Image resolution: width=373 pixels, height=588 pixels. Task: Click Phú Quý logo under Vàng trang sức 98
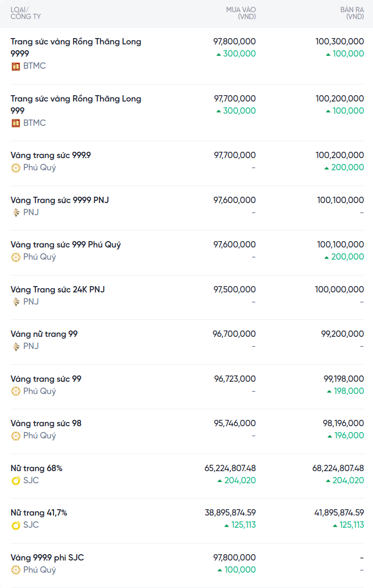click(x=15, y=436)
